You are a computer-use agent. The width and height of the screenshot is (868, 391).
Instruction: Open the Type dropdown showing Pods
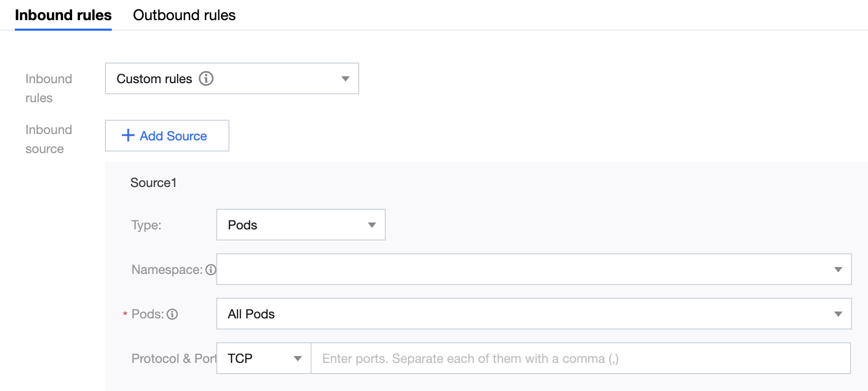coord(300,225)
